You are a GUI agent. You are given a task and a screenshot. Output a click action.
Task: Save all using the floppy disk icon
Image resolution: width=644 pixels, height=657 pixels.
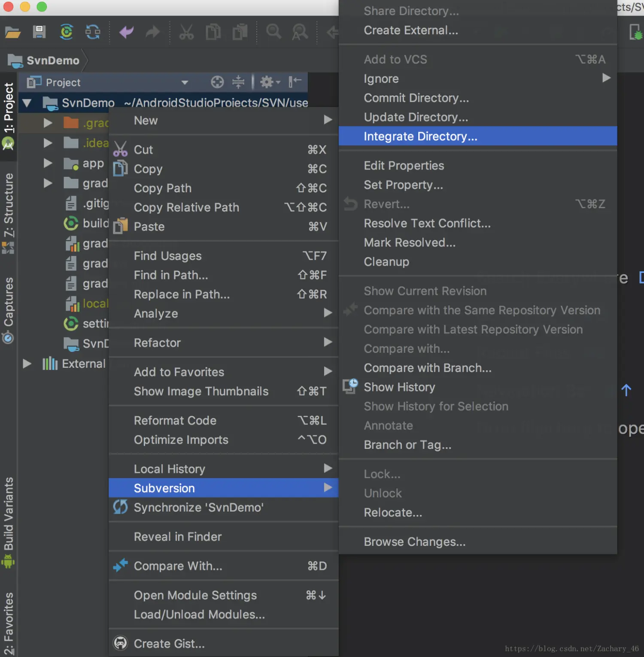tap(39, 32)
